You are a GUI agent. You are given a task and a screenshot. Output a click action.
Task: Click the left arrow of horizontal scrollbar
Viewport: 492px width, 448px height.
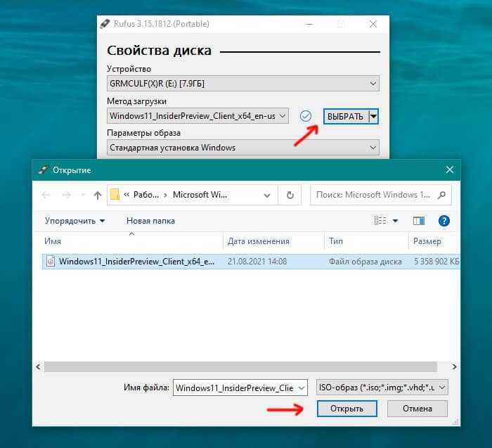(38, 366)
